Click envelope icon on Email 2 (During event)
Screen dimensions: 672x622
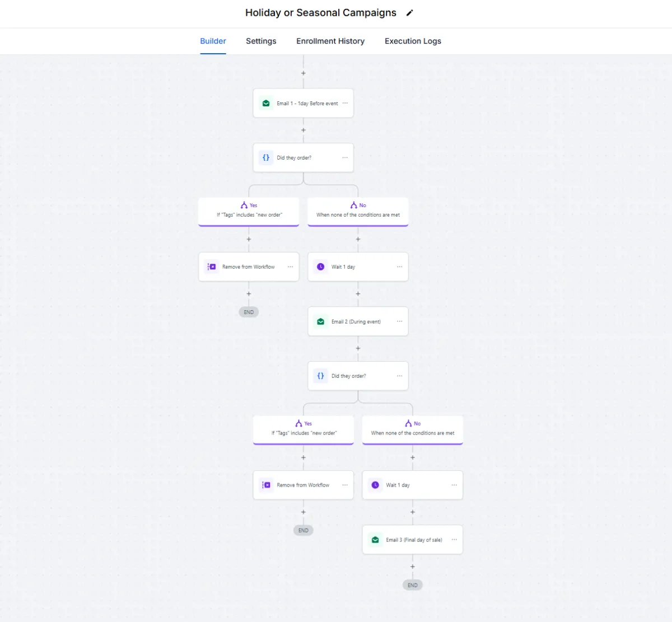point(321,321)
